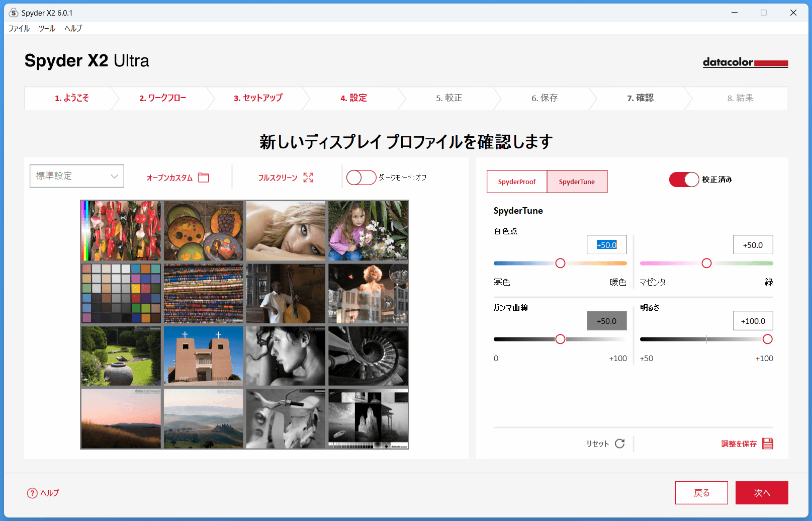The height and width of the screenshot is (521, 812).
Task: Click the open custom folder icon
Action: (204, 178)
